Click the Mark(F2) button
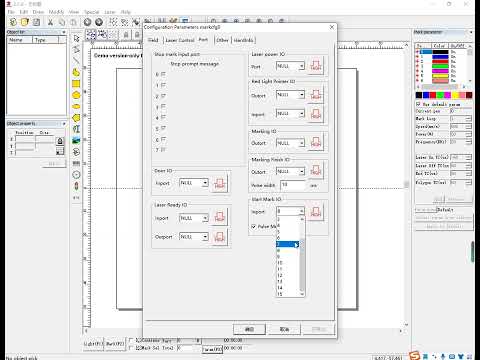Image resolution: width=480 pixels, height=360 pixels. point(115,344)
